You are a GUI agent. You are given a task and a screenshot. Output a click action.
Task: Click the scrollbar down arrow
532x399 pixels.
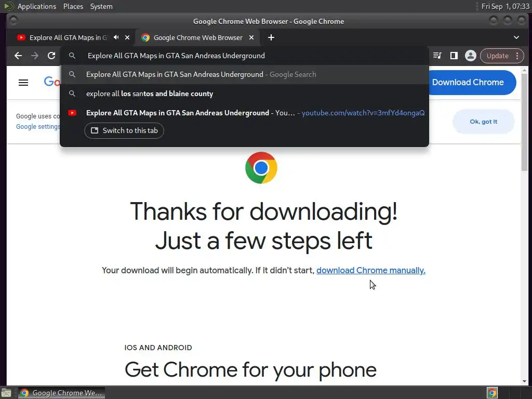tap(525, 381)
